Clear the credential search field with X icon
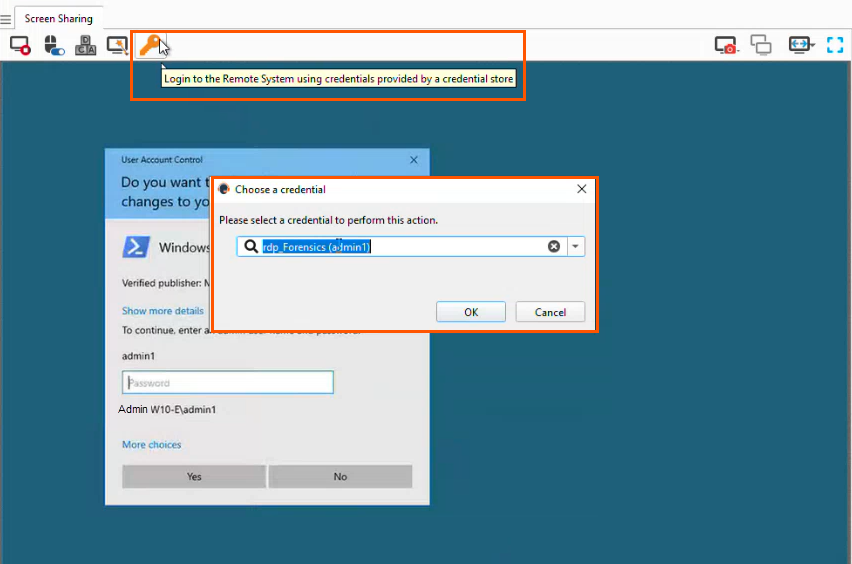 click(x=554, y=247)
